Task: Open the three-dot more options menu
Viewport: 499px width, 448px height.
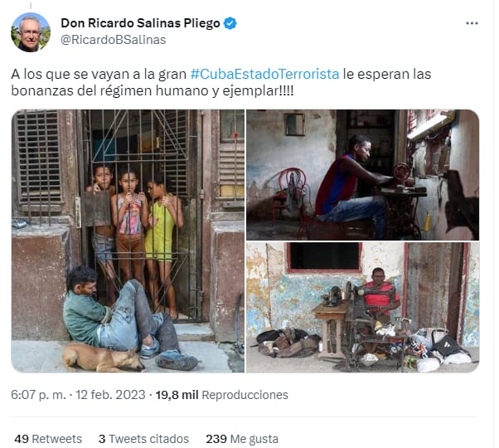Action: 472,23
